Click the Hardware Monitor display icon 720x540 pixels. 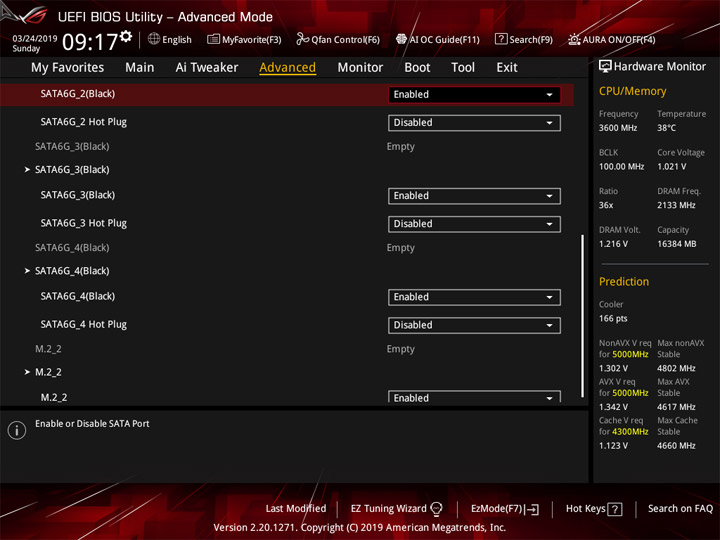[605, 67]
